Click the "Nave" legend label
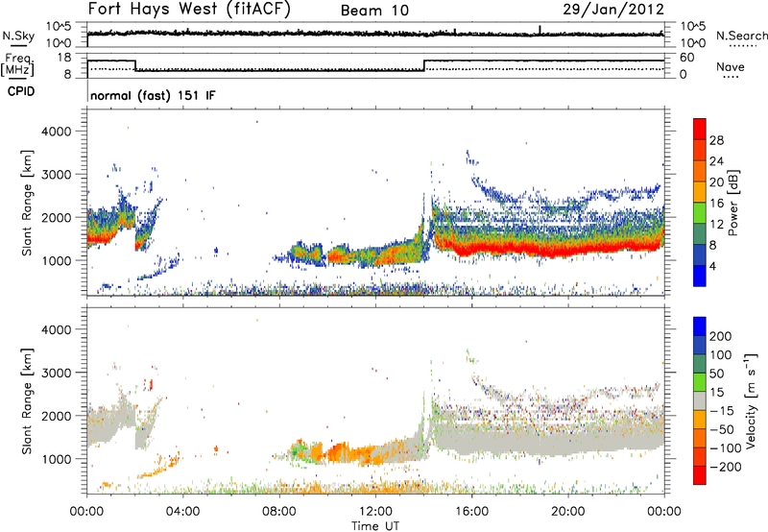Image resolution: width=768 pixels, height=532 pixels. [731, 66]
